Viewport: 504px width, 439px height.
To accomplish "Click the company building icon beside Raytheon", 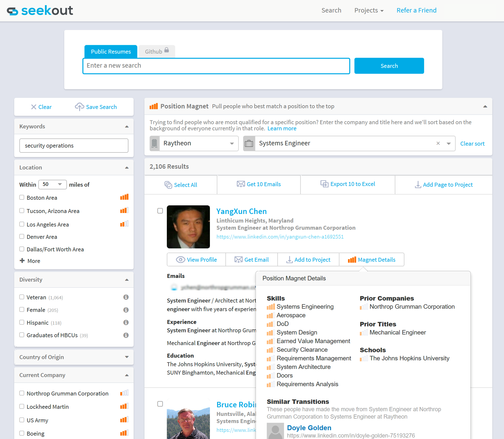I will coord(155,144).
